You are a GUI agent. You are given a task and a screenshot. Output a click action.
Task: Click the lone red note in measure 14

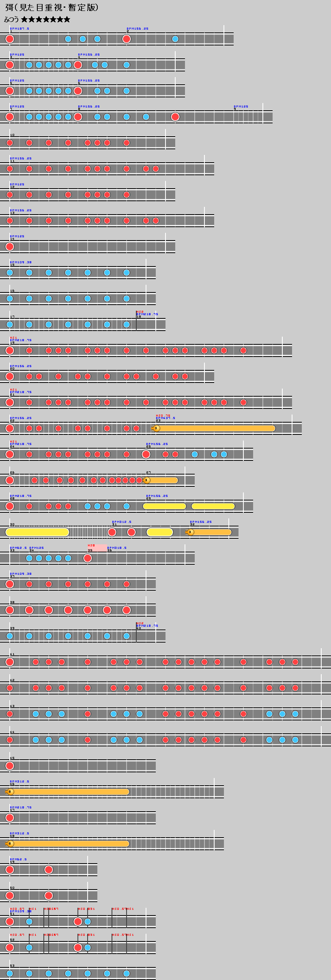tap(10, 247)
